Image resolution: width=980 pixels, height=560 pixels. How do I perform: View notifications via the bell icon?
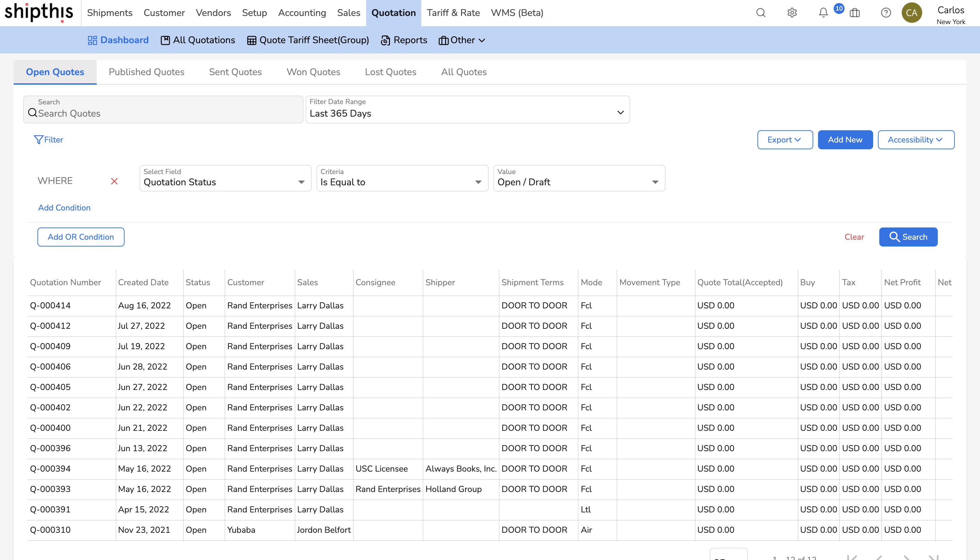823,13
